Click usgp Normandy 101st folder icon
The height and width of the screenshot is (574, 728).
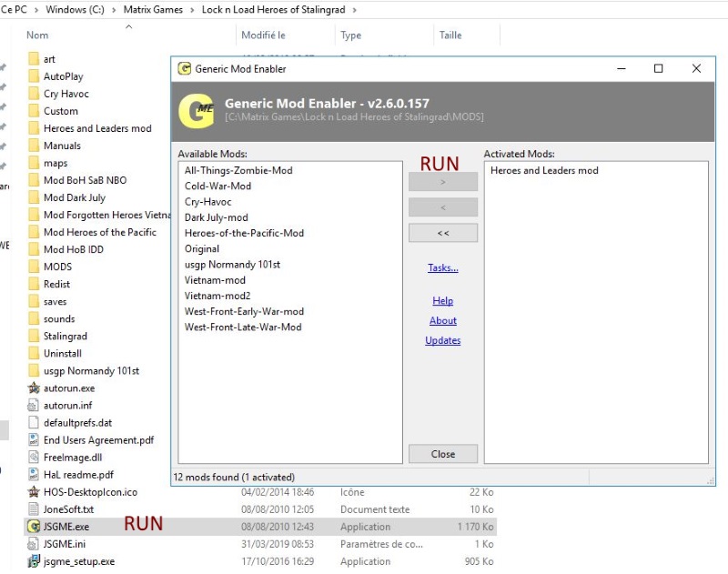click(x=34, y=371)
